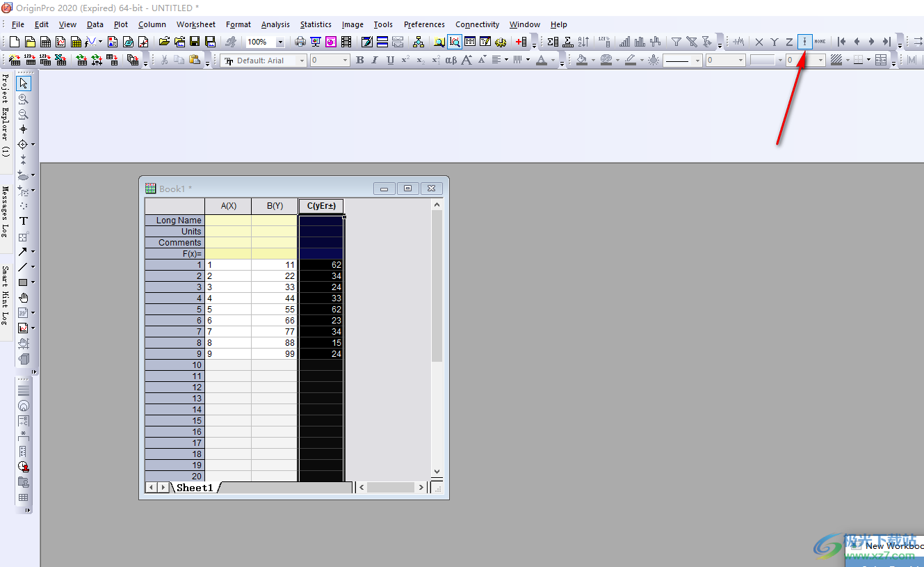Click the Line/Border Color pencil
The image size is (924, 567).
coord(630,61)
